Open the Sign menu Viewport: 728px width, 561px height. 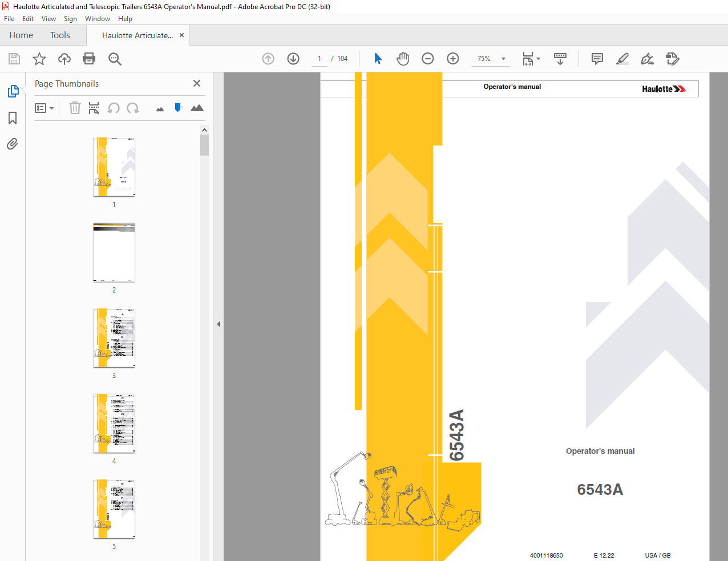(70, 19)
